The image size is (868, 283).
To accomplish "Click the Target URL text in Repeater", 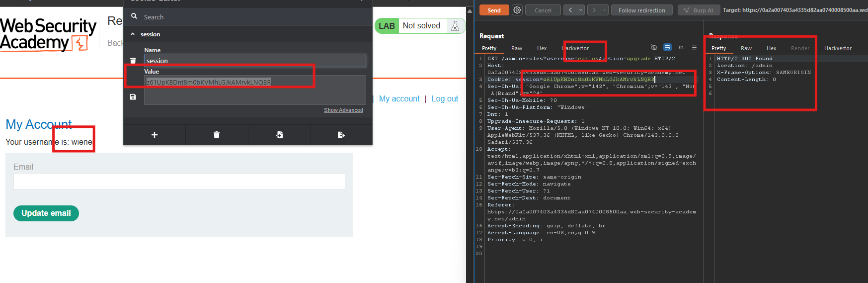I will pyautogui.click(x=795, y=10).
